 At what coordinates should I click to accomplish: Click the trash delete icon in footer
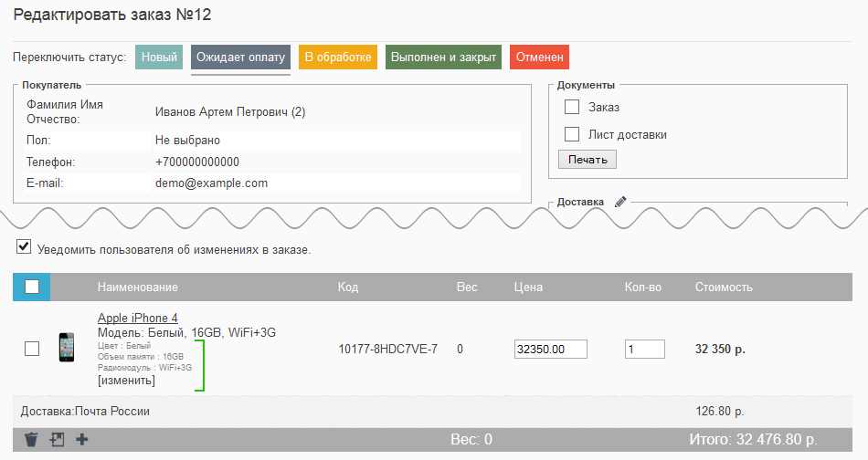pos(32,440)
